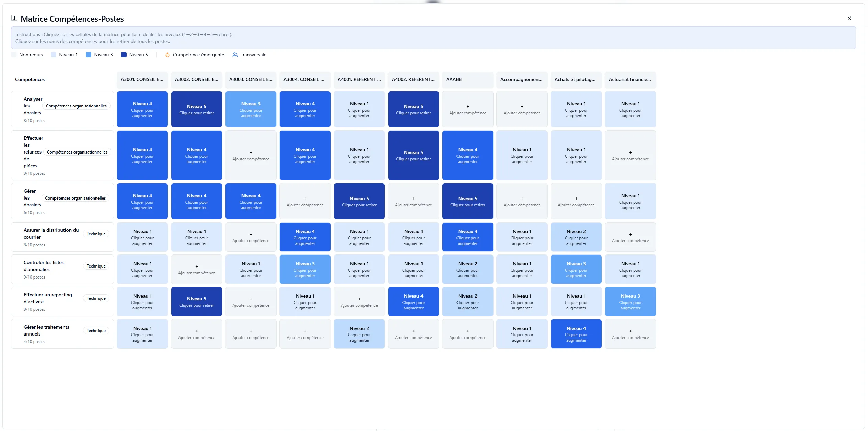868x431 pixels.
Task: Click plus icon for Gérer les dossiers under A3004
Action: (x=305, y=199)
